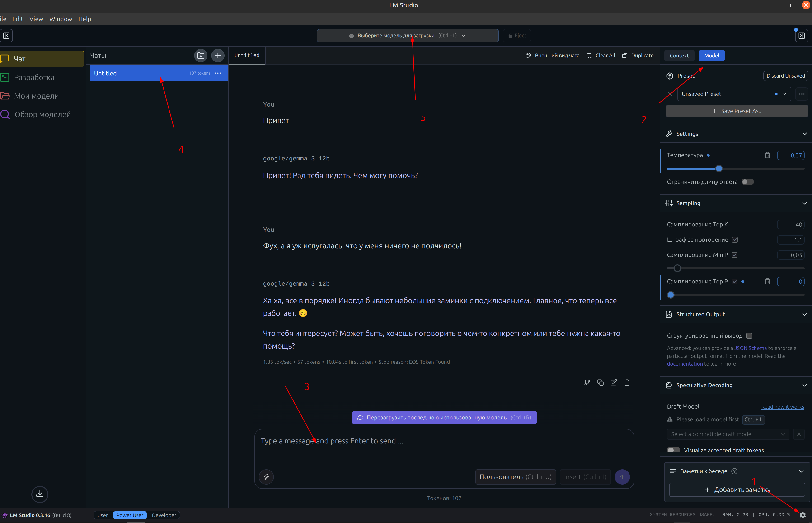Screen dimensions: 812x523
Task: Enable Структурированный вывод checkbox
Action: coord(749,335)
